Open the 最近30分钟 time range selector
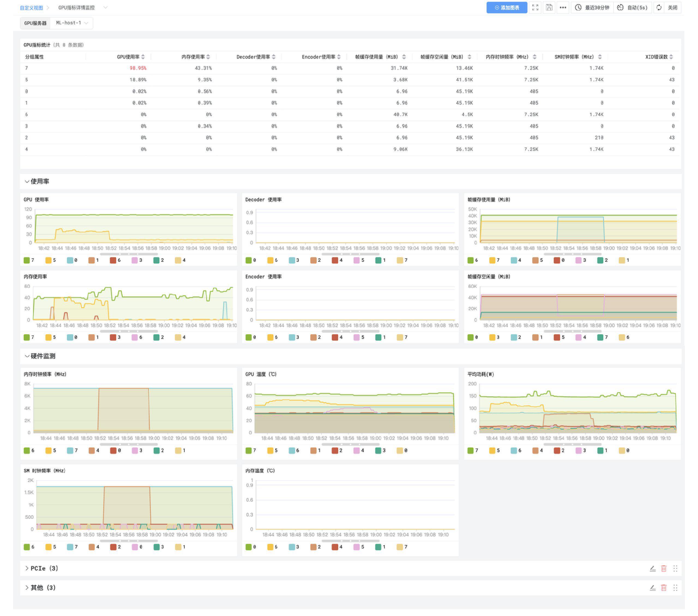Viewport: 698px width, 616px height. [592, 8]
